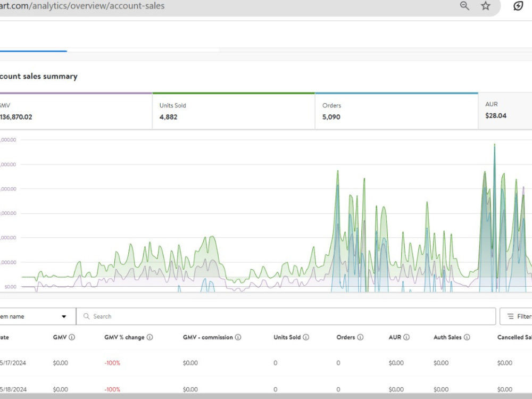Select the AUR metric tab
532x399 pixels.
(505, 111)
